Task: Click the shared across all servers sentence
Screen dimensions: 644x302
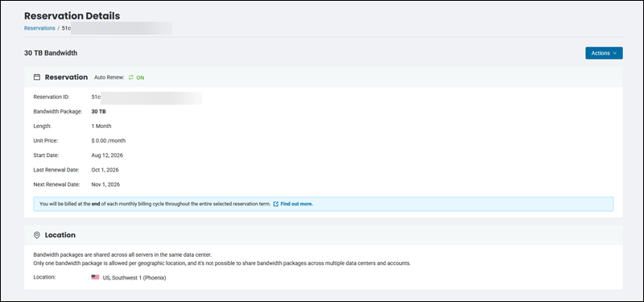Action: tap(122, 254)
